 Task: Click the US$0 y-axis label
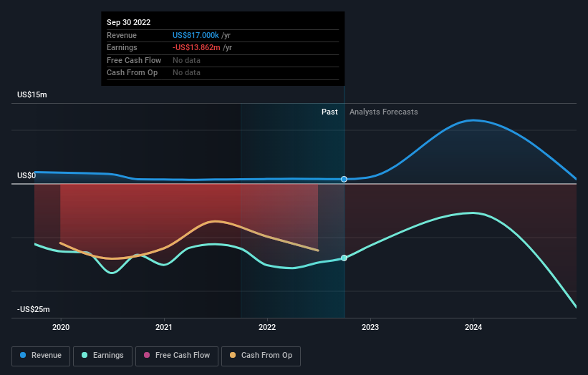pyautogui.click(x=26, y=176)
